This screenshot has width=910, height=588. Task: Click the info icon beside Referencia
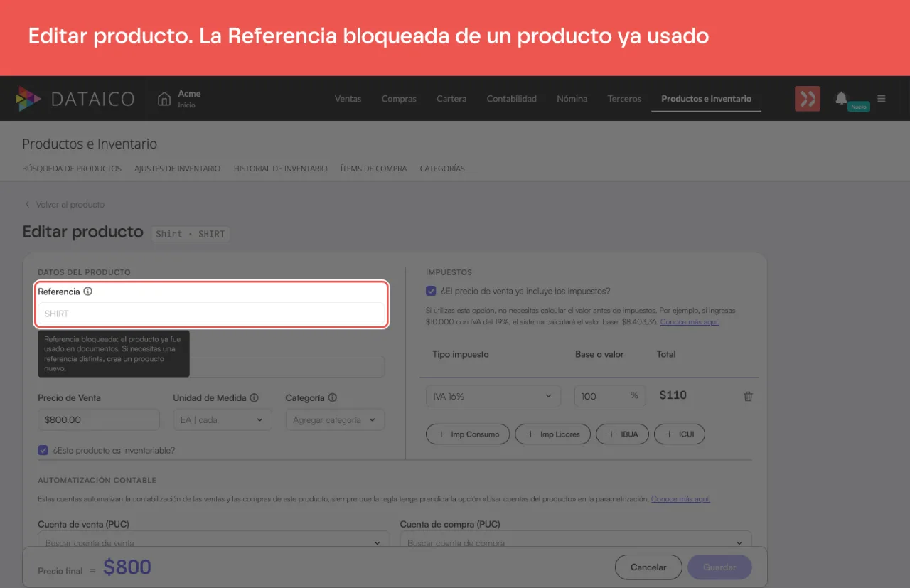coord(88,292)
